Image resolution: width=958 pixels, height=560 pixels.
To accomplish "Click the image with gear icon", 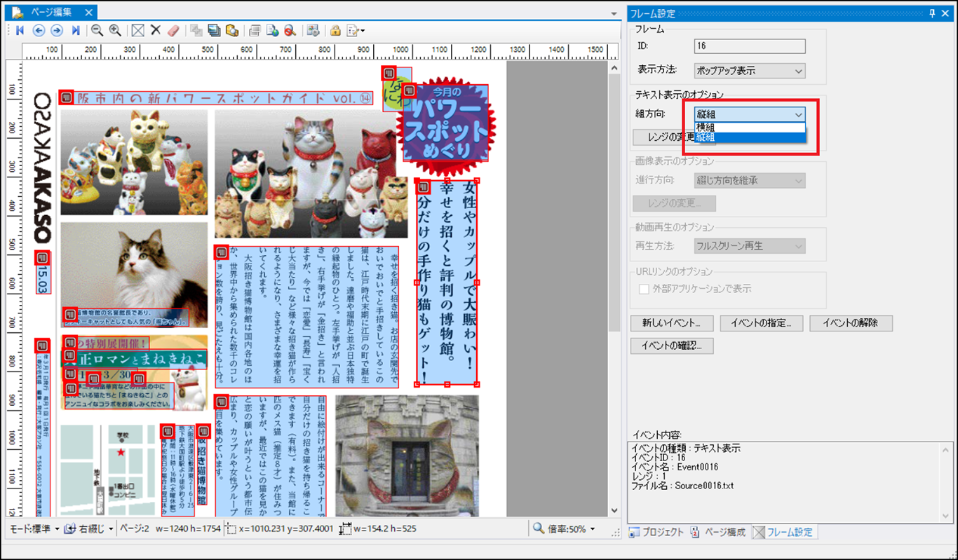I will 313,30.
